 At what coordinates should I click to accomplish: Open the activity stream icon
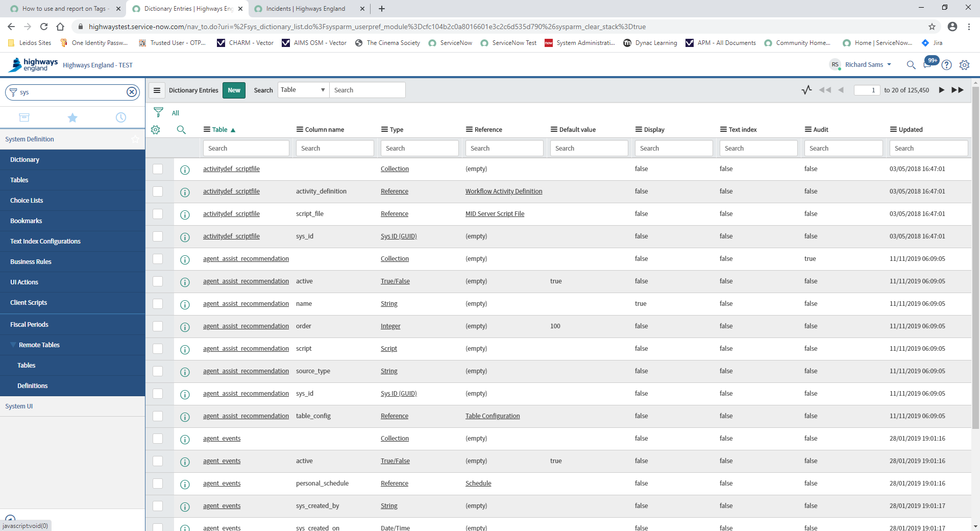tap(806, 89)
